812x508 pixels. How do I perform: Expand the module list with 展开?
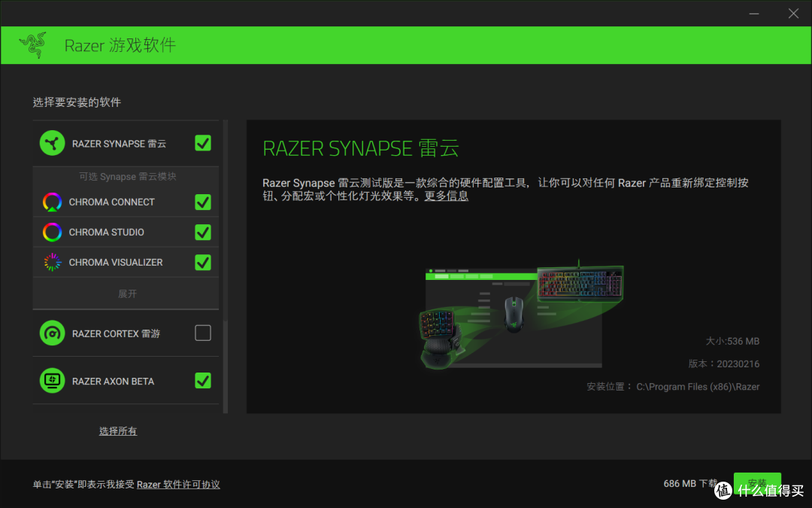point(127,294)
